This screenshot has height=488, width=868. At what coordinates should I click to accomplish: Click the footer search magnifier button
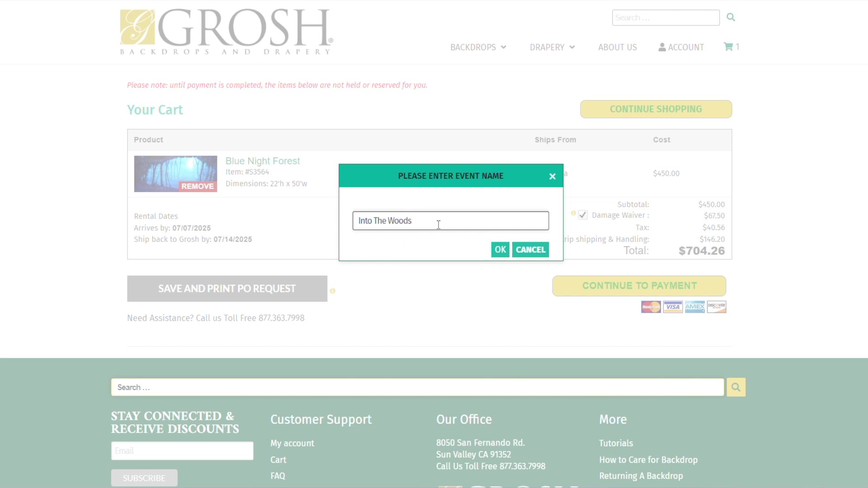tap(736, 387)
